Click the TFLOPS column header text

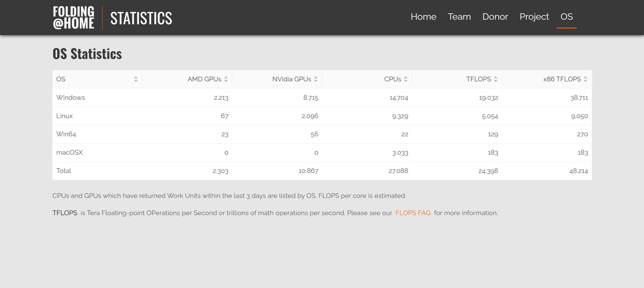tap(478, 79)
